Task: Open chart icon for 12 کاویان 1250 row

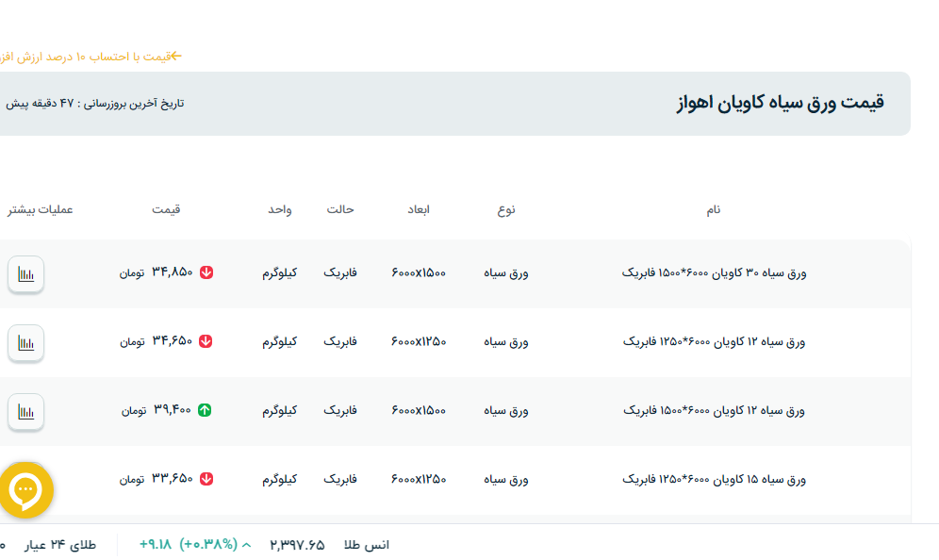Action: tap(26, 342)
